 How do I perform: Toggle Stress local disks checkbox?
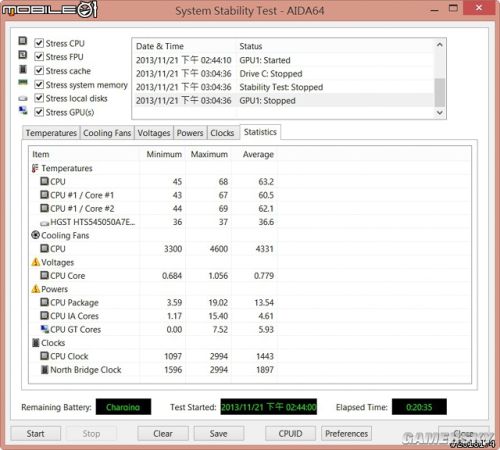pyautogui.click(x=39, y=98)
